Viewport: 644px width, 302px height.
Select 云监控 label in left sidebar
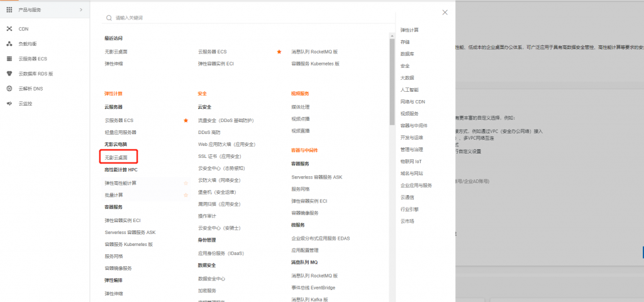25,104
